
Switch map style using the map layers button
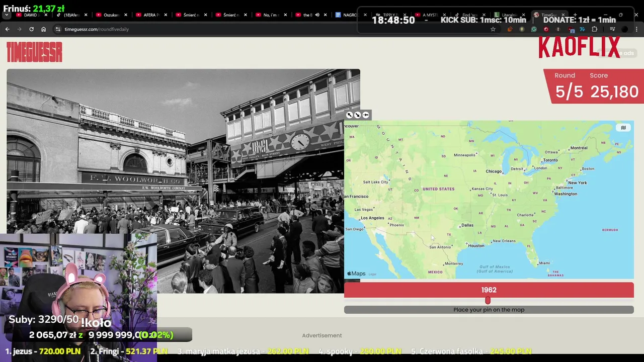point(623,128)
